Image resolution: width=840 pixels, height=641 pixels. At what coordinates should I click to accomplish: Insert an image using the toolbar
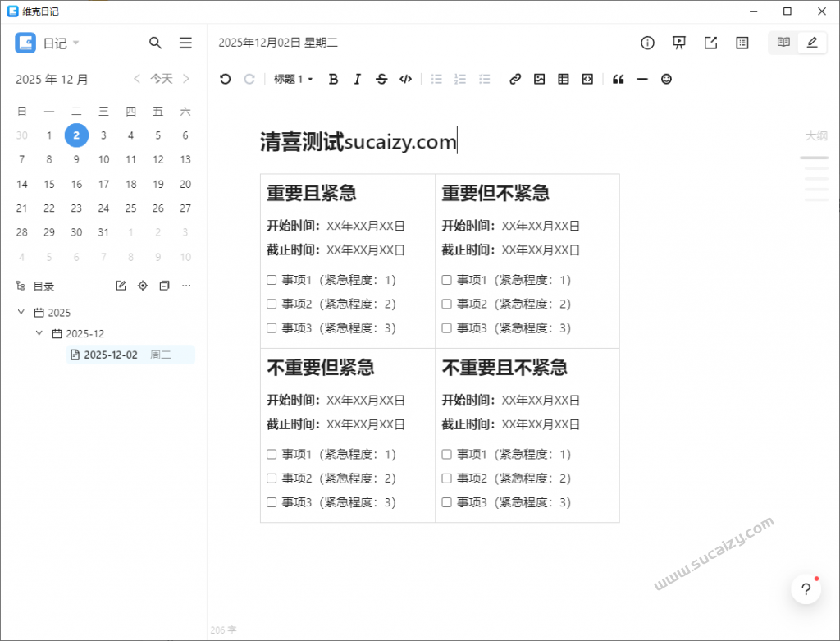coord(539,79)
